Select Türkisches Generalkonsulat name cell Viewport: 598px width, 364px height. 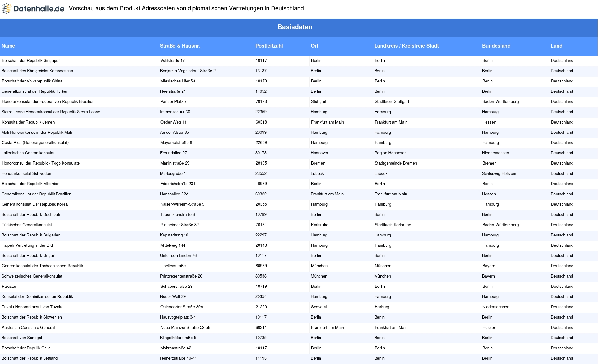(x=27, y=225)
